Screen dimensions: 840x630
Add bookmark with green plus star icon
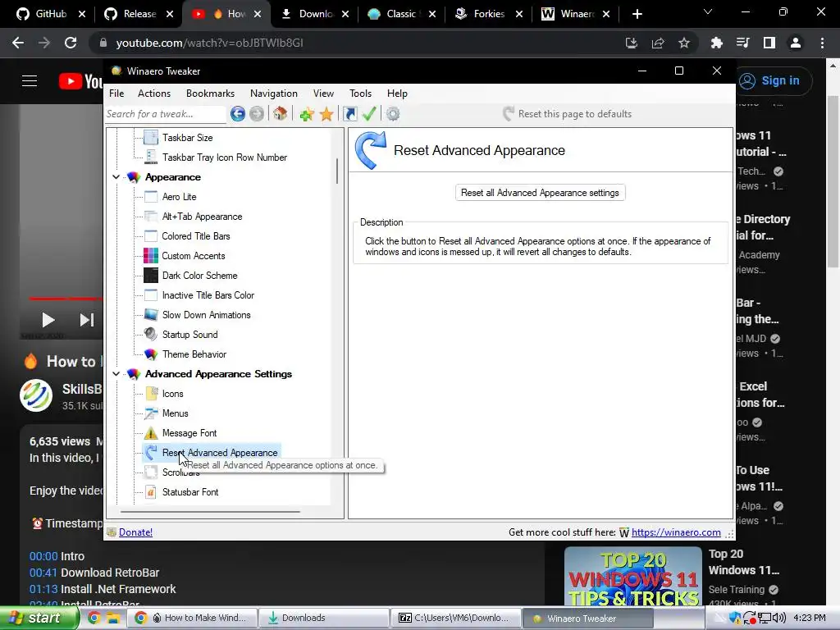tap(307, 113)
